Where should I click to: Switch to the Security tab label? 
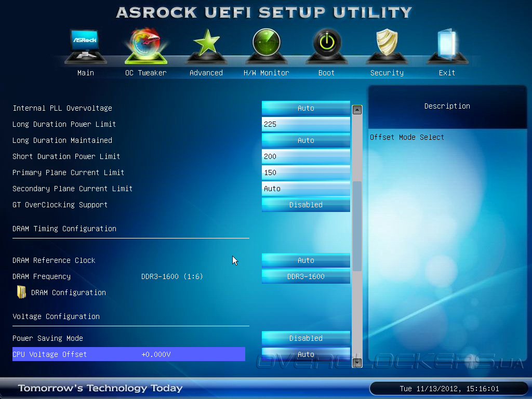click(x=387, y=73)
